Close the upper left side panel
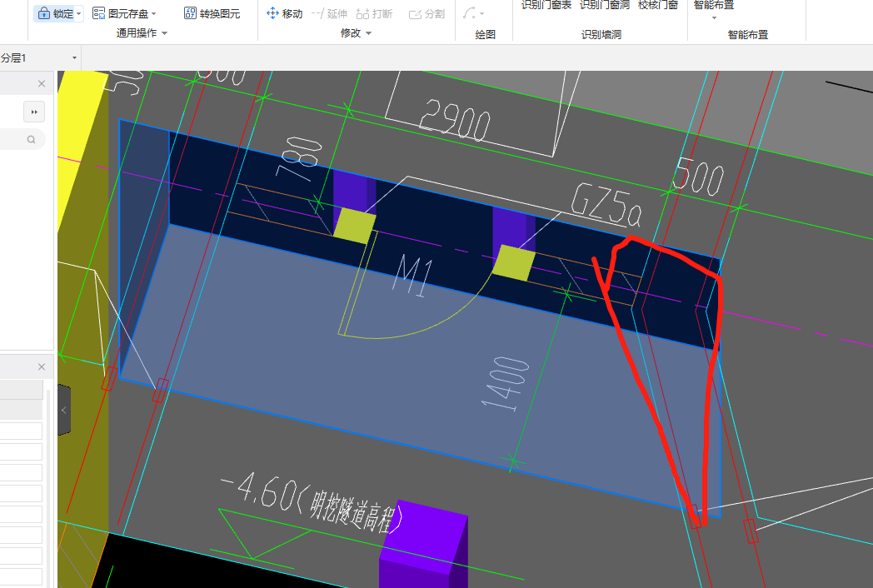873x588 pixels. coord(41,83)
